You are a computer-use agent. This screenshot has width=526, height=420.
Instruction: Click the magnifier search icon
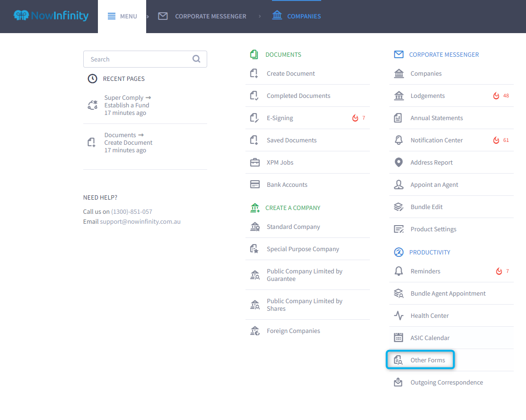point(196,59)
